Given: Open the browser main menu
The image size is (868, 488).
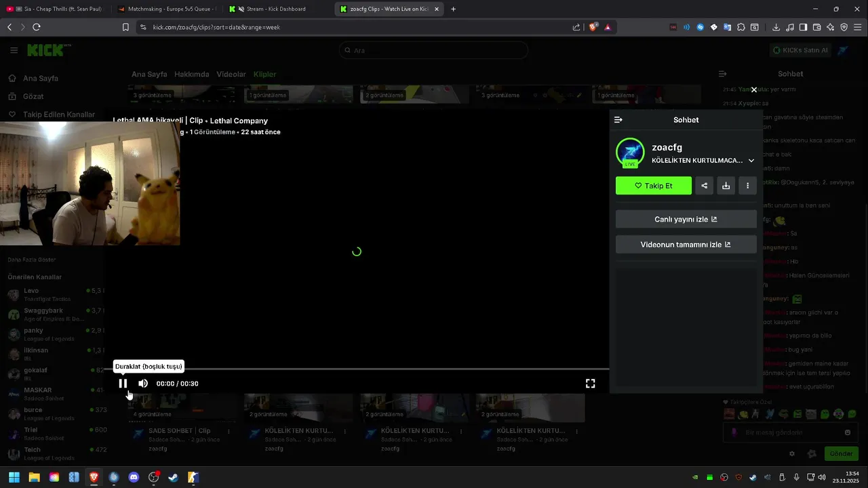Looking at the screenshot, I should pos(858,27).
